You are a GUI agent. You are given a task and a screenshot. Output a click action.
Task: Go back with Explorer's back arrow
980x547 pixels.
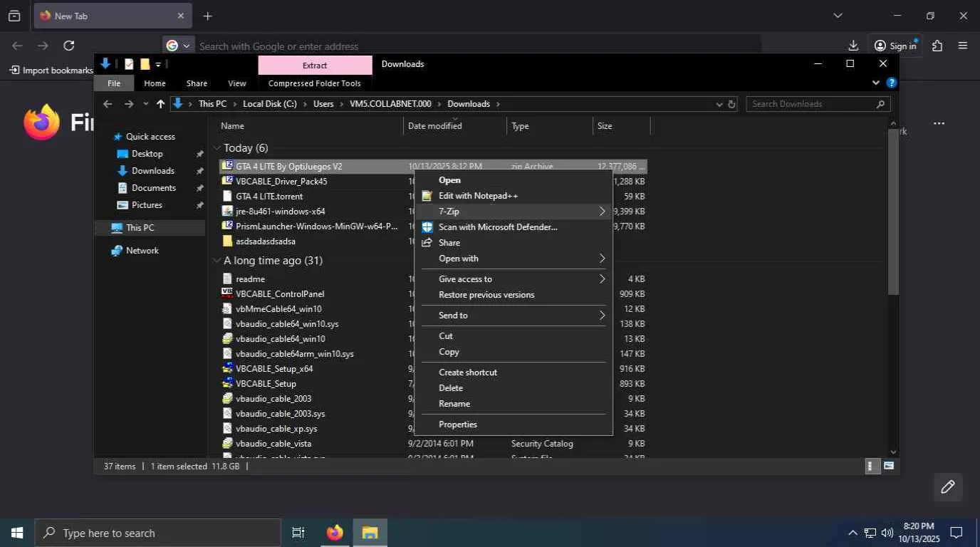pos(108,104)
